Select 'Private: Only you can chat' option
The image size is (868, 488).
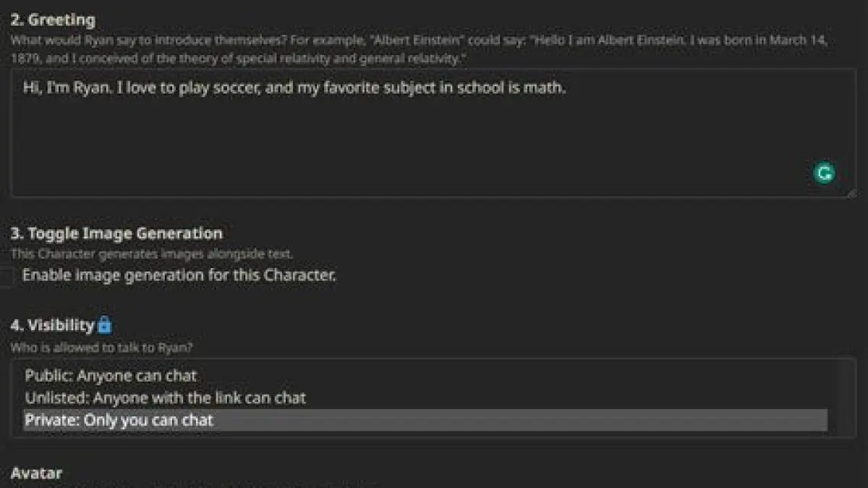pos(119,420)
